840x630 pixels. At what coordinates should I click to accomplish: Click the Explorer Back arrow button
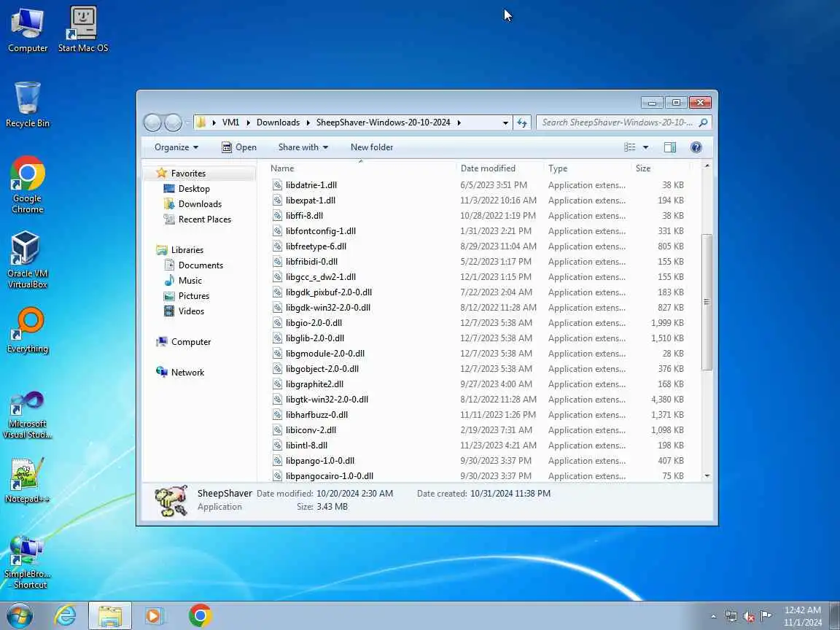point(152,122)
